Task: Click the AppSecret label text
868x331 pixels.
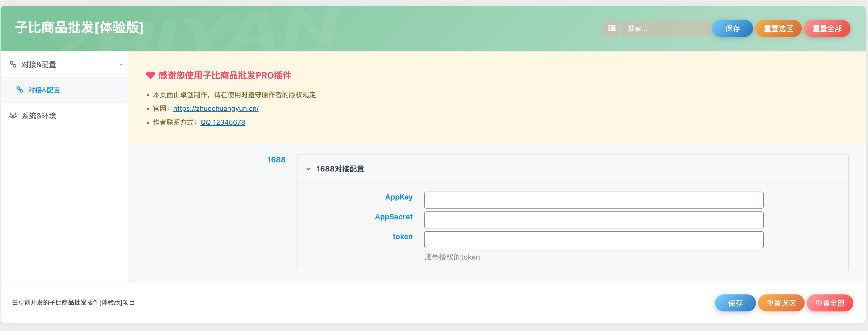Action: (x=394, y=217)
